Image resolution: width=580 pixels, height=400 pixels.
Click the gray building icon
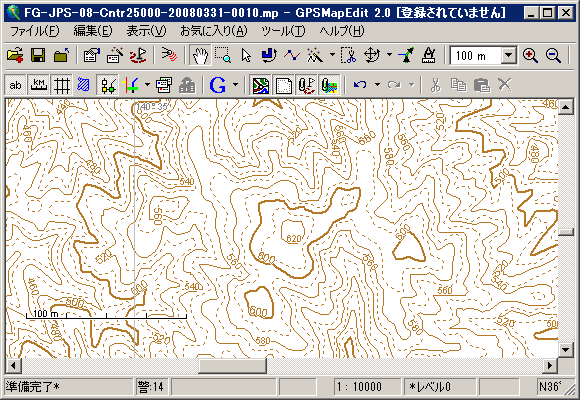point(187,85)
